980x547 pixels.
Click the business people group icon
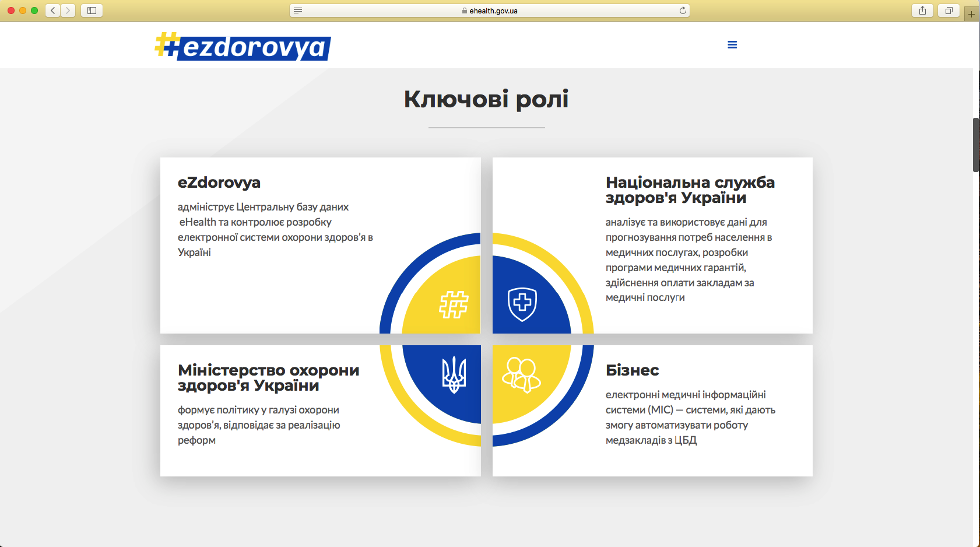522,375
